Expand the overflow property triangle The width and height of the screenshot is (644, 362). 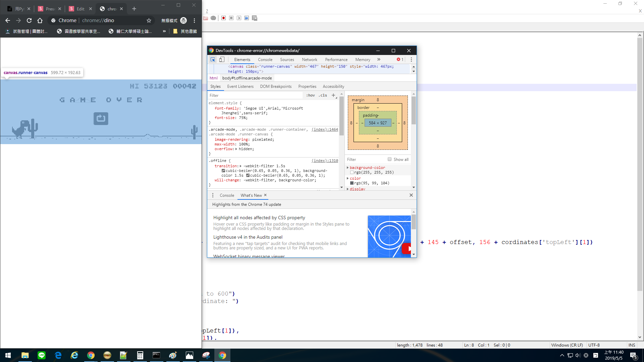click(236, 149)
